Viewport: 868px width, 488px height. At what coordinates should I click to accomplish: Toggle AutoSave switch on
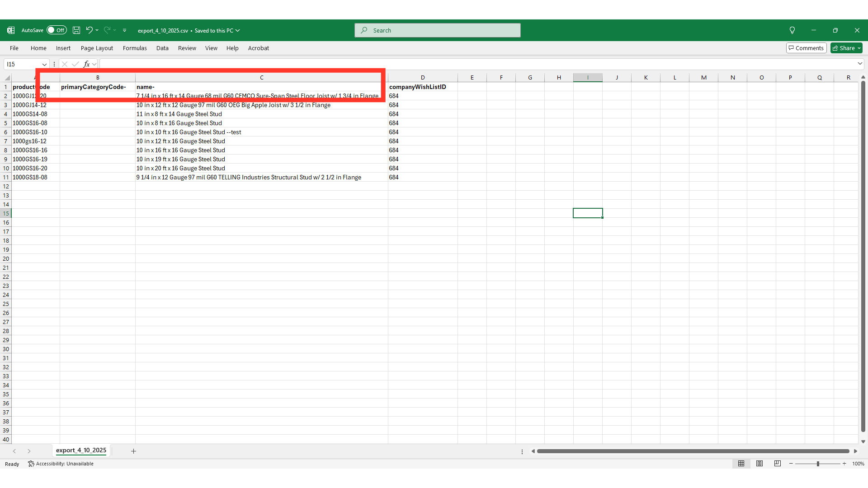point(57,30)
